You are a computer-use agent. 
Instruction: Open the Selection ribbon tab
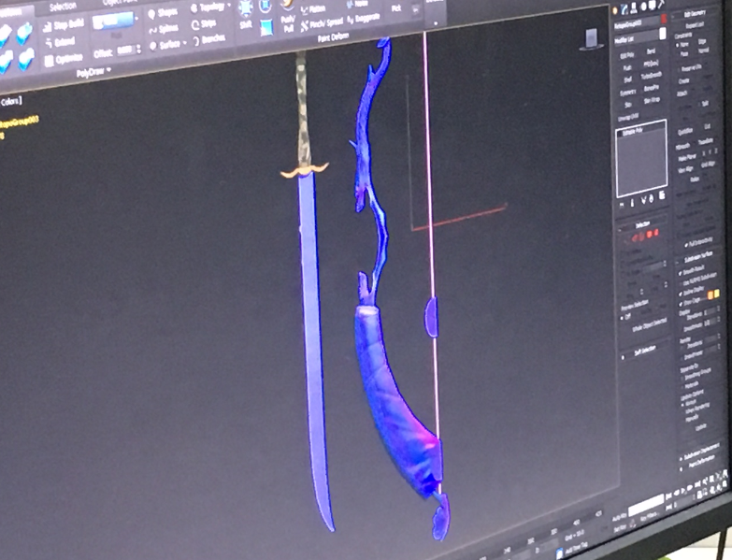[x=63, y=6]
